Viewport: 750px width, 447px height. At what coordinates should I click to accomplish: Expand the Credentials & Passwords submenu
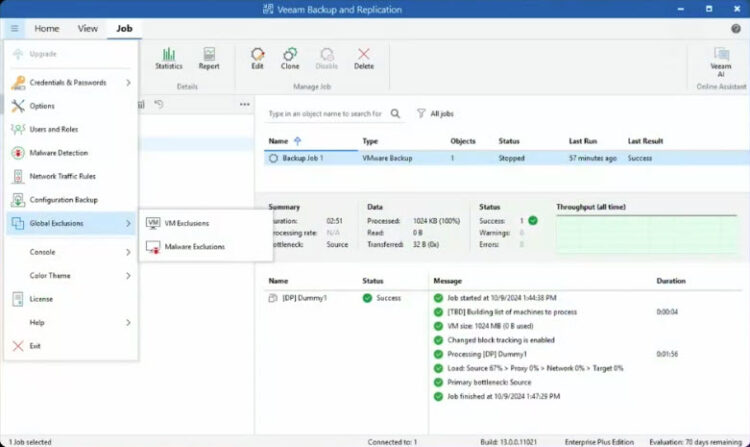(x=70, y=83)
